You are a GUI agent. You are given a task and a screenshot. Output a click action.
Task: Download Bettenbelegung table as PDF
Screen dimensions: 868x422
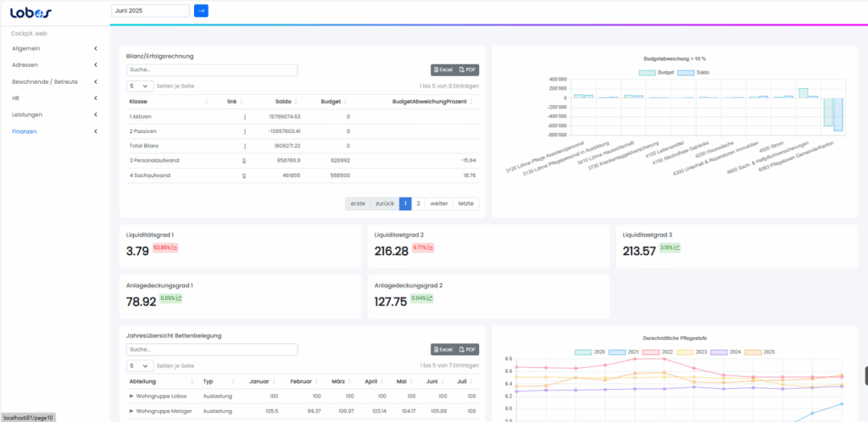coord(468,349)
